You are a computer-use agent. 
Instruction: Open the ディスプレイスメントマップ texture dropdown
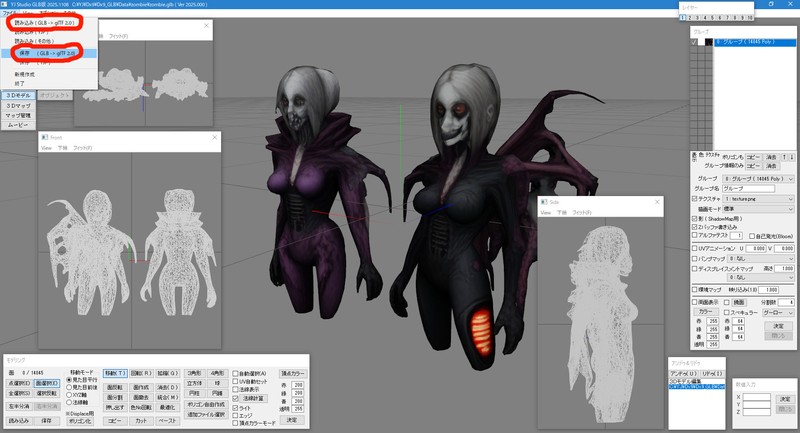coord(761,277)
